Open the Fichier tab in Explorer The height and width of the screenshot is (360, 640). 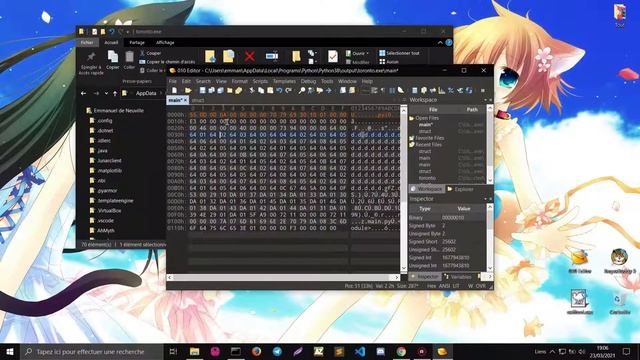[x=87, y=42]
